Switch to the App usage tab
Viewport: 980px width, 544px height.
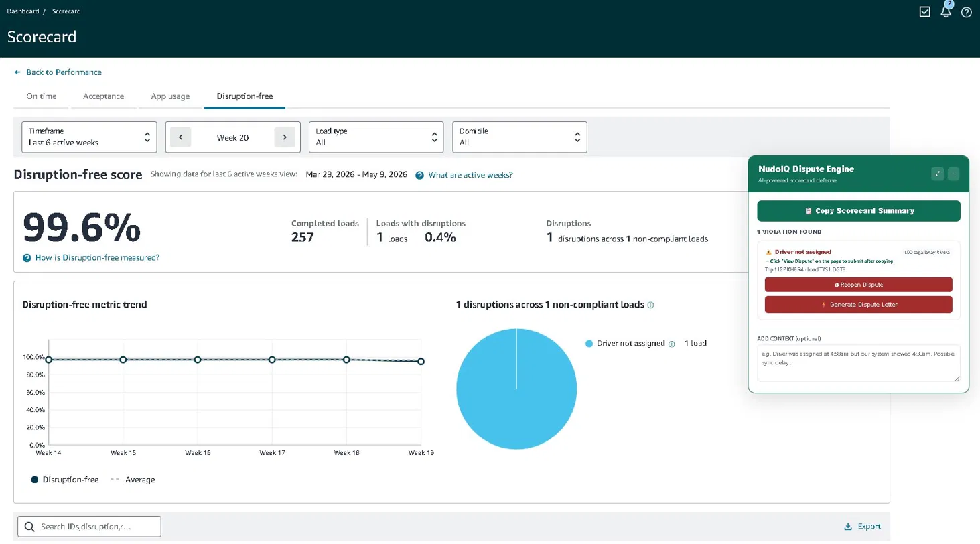(x=170, y=96)
